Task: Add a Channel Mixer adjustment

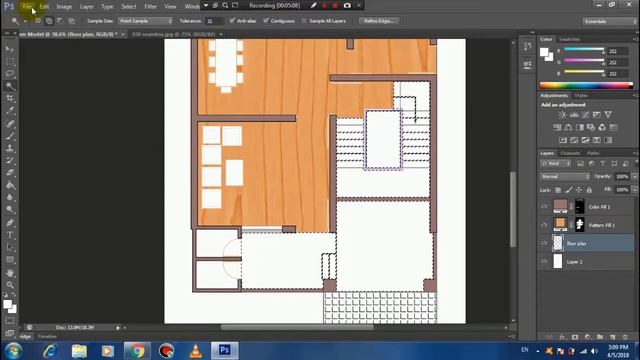Action: pos(602,127)
